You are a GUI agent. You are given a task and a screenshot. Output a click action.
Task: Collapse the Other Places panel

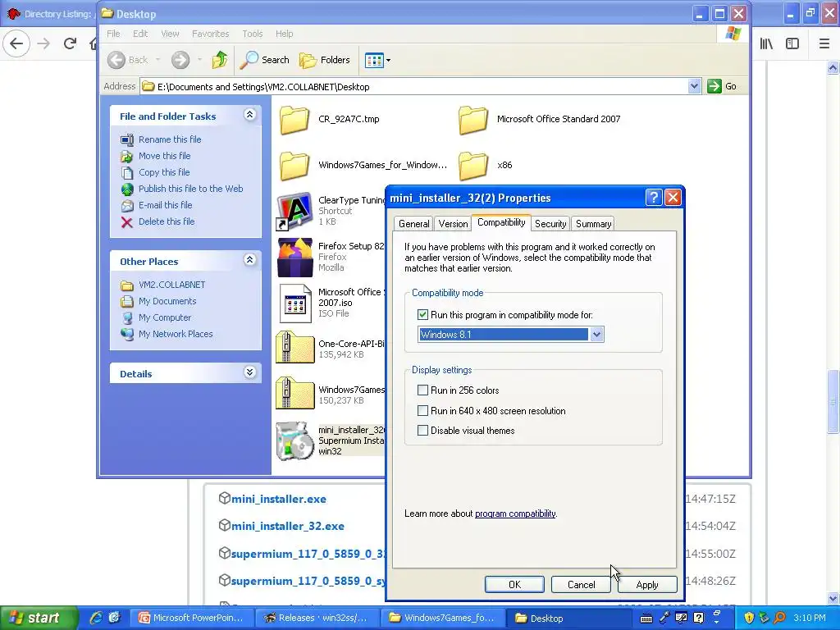click(x=249, y=260)
